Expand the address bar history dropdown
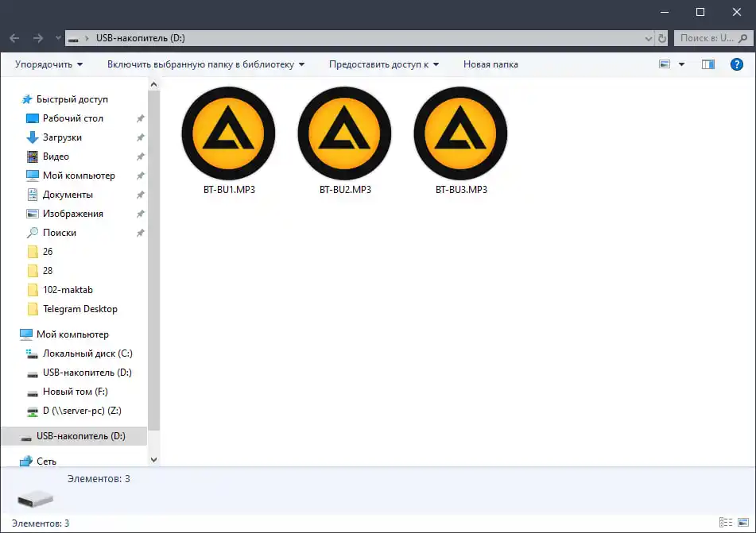The image size is (756, 533). tap(649, 39)
